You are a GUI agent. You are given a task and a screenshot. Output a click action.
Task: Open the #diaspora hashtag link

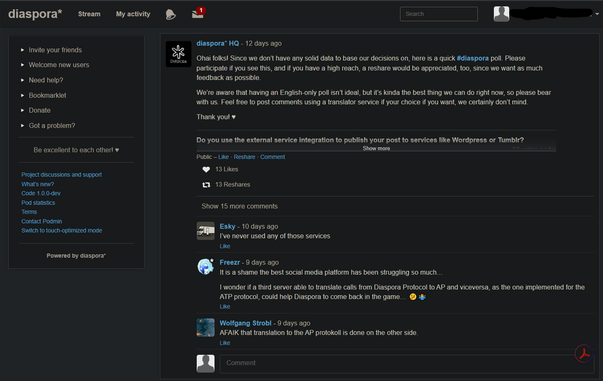[473, 58]
